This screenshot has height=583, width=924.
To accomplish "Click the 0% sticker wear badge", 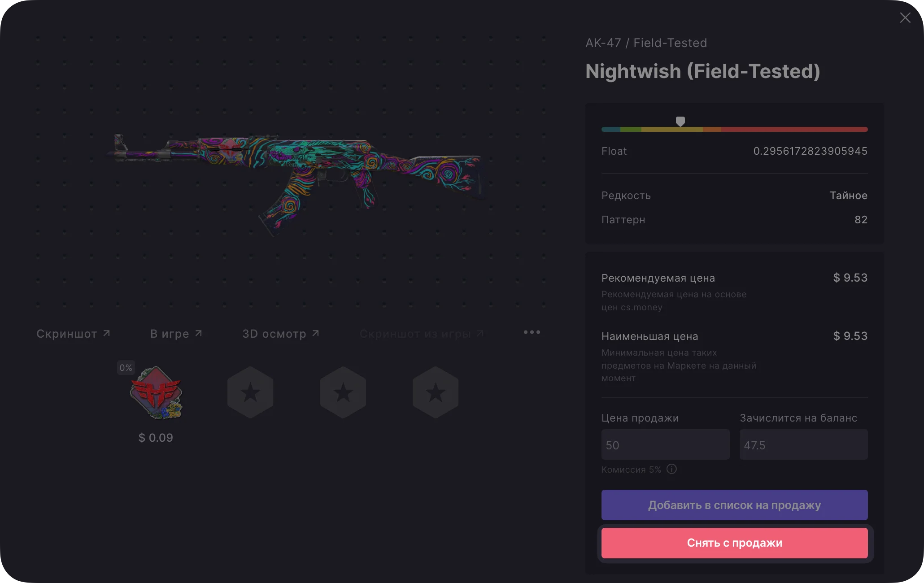I will (x=126, y=368).
